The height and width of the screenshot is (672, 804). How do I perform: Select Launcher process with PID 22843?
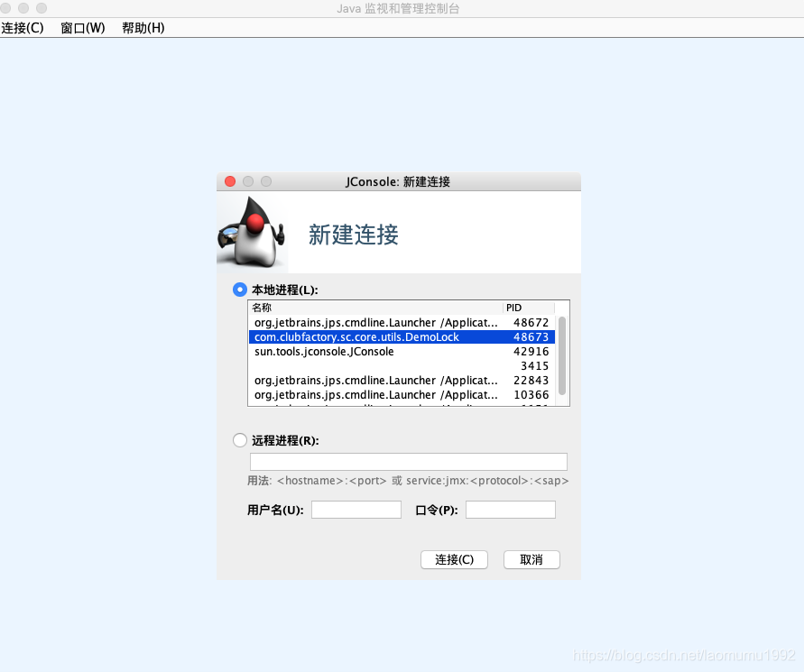click(x=402, y=381)
